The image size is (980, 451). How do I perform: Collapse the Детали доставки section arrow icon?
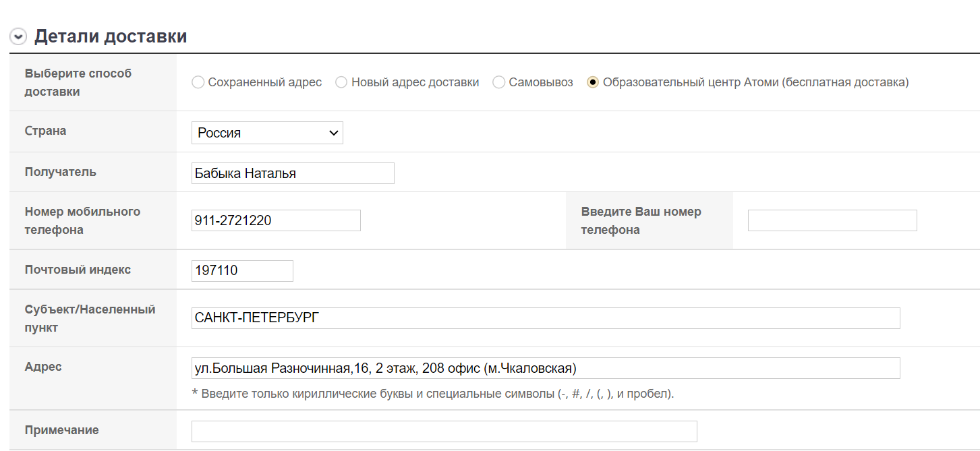pyautogui.click(x=18, y=37)
